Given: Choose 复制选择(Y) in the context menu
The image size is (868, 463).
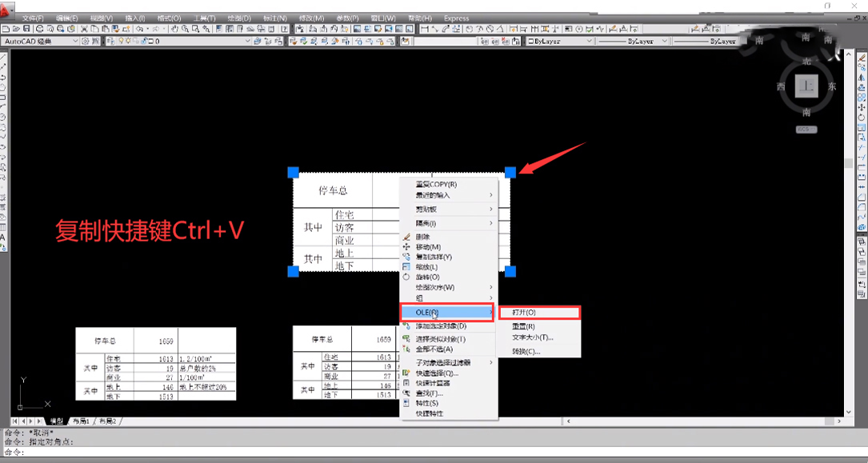Looking at the screenshot, I should (449, 257).
